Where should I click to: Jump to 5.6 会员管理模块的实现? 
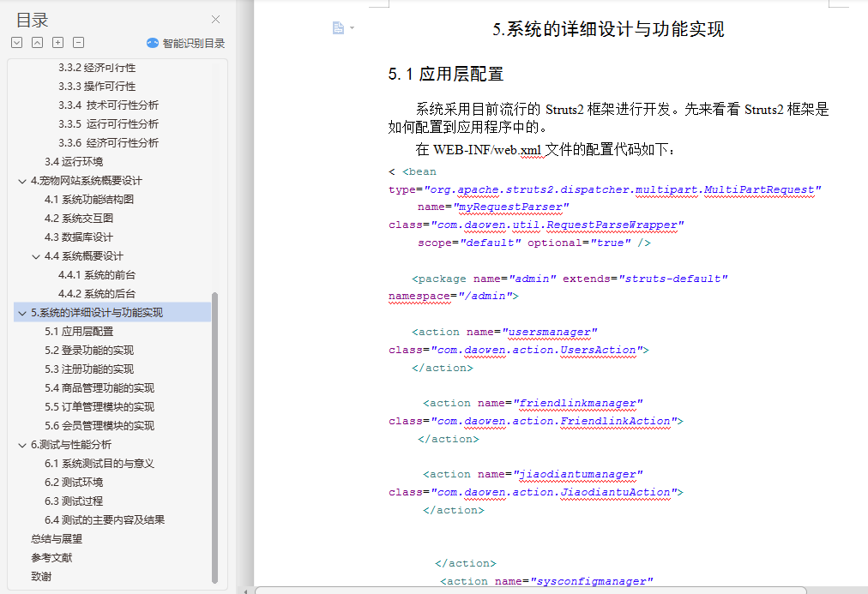click(99, 425)
